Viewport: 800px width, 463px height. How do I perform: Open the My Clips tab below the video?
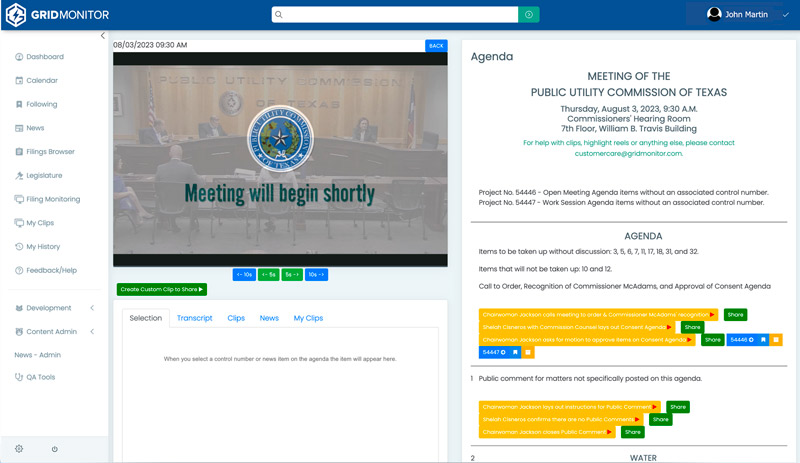tap(308, 318)
